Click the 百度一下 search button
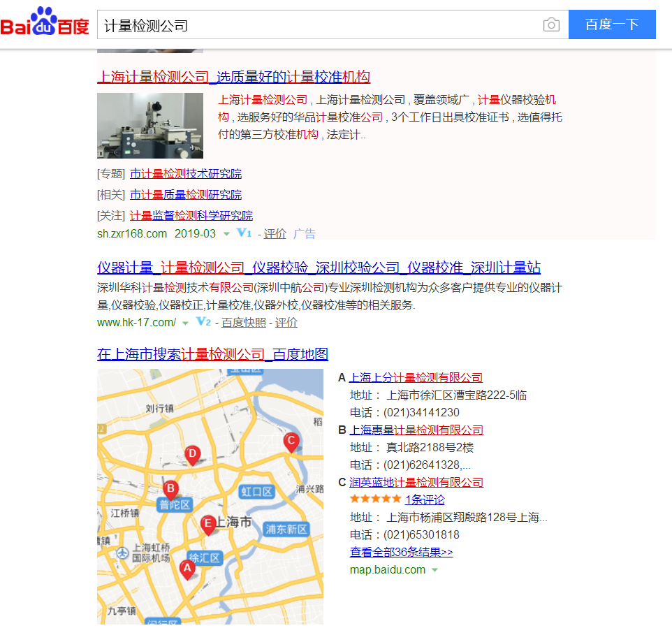This screenshot has width=672, height=635. coord(612,24)
